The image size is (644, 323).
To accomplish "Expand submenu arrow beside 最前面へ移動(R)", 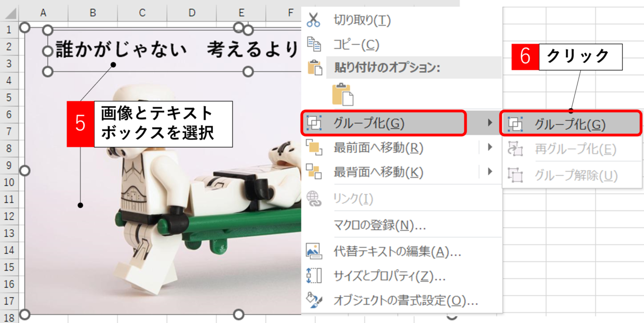I will point(489,148).
